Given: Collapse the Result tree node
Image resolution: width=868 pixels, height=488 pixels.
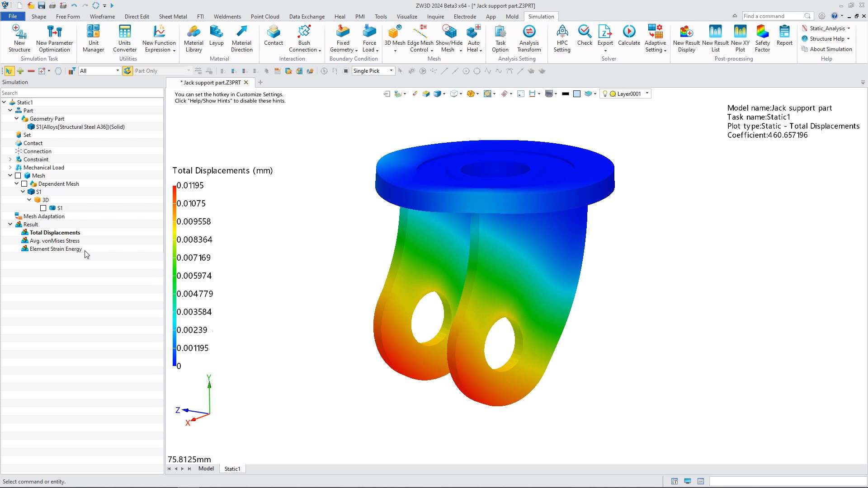Looking at the screenshot, I should 10,224.
